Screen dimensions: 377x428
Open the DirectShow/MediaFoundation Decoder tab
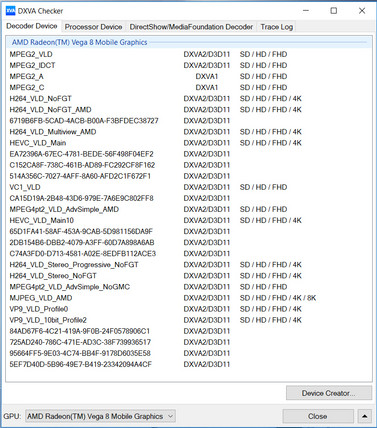(191, 27)
